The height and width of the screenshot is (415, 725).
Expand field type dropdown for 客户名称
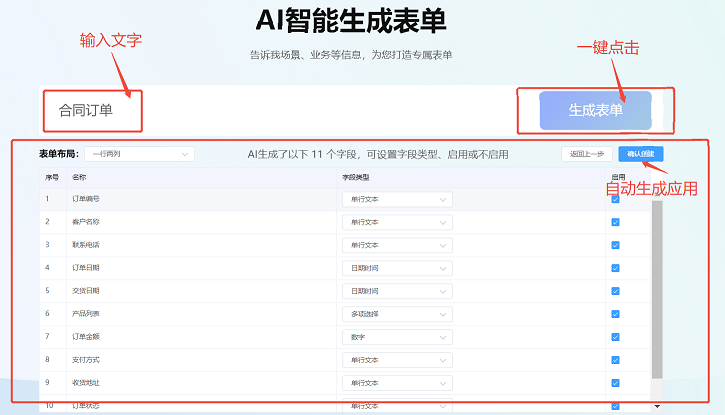[396, 222]
